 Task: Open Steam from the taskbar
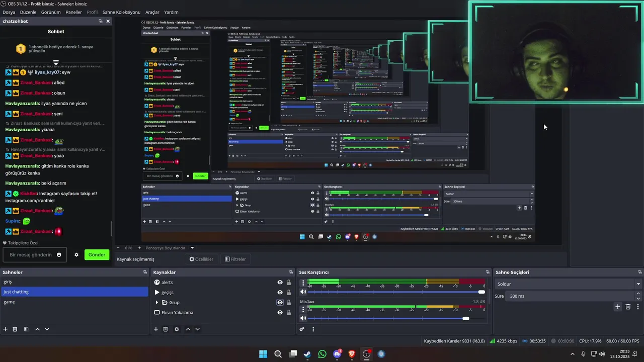pos(307,354)
